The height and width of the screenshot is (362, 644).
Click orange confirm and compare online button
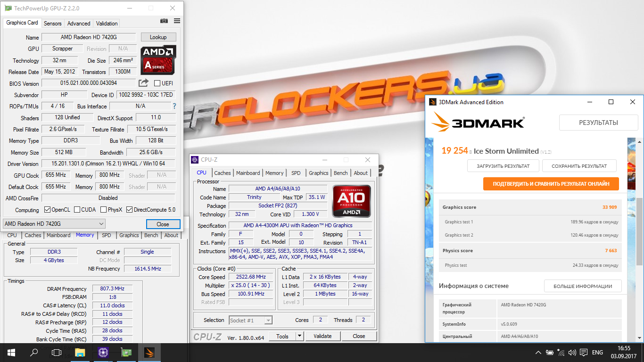tap(551, 184)
